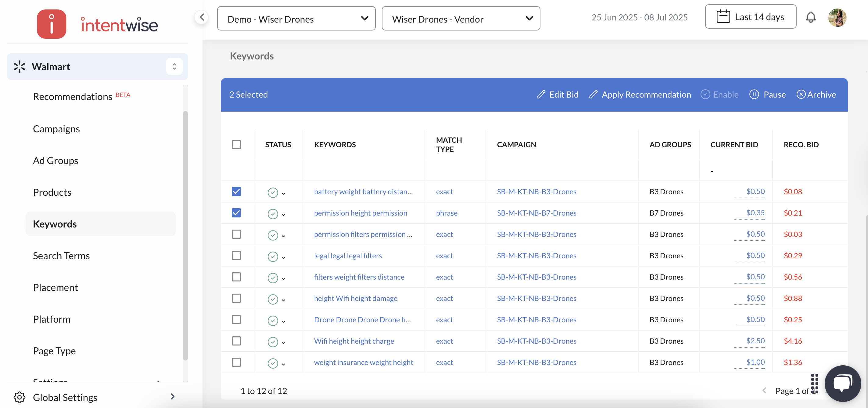Viewport: 868px width, 408px height.
Task: Open status dropdown arrow for legal legal filters row
Action: pos(283,257)
